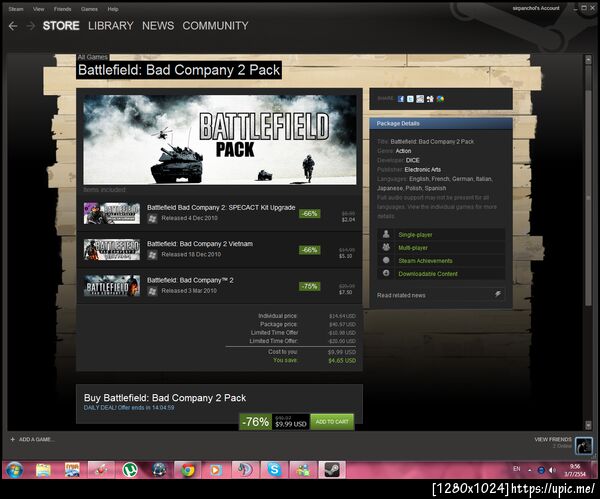Click the plus icon next to Add a Game

click(x=13, y=439)
